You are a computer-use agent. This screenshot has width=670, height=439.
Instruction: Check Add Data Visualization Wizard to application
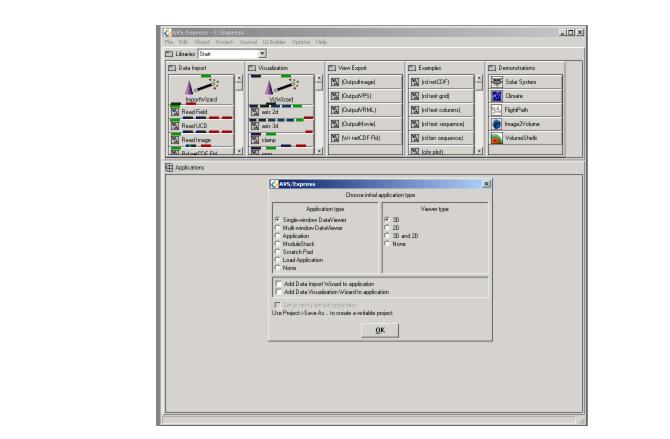pos(276,292)
